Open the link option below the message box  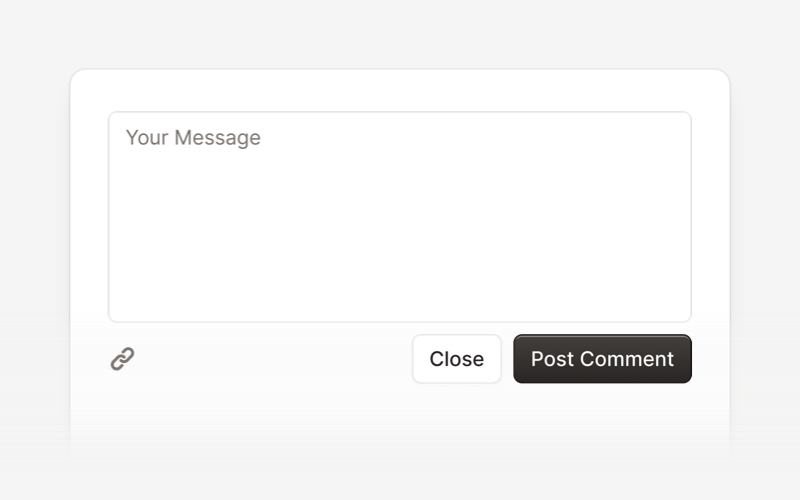point(122,359)
